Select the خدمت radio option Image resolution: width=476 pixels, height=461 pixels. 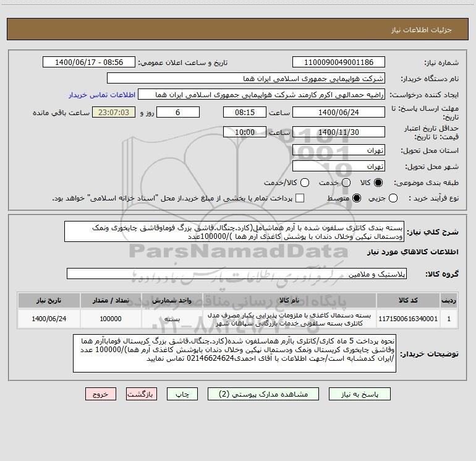point(346,183)
